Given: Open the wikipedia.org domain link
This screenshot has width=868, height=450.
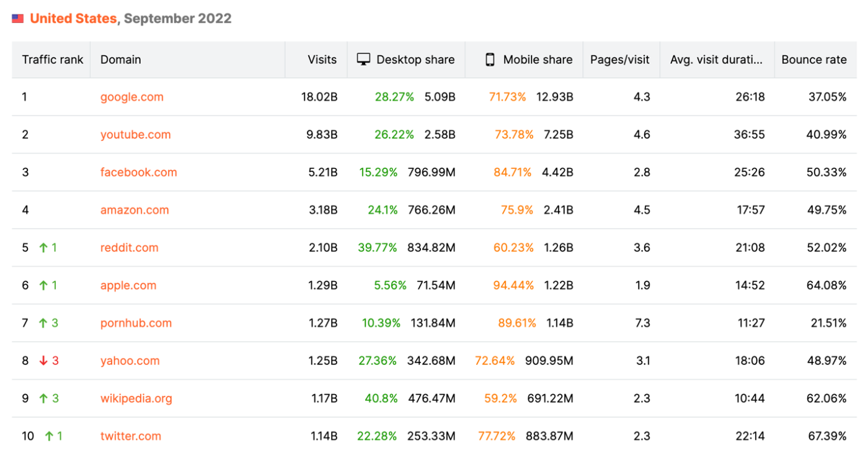Looking at the screenshot, I should coord(136,398).
